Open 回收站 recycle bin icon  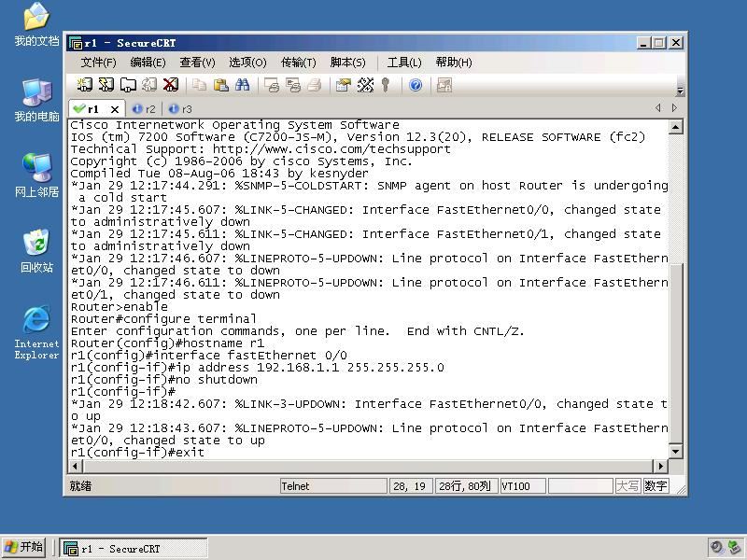click(x=36, y=251)
